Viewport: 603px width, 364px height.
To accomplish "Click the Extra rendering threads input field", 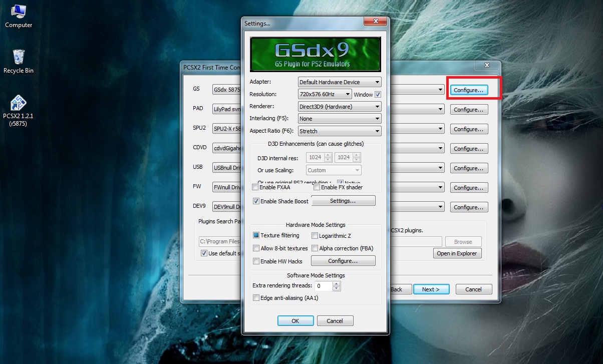I will tap(323, 286).
